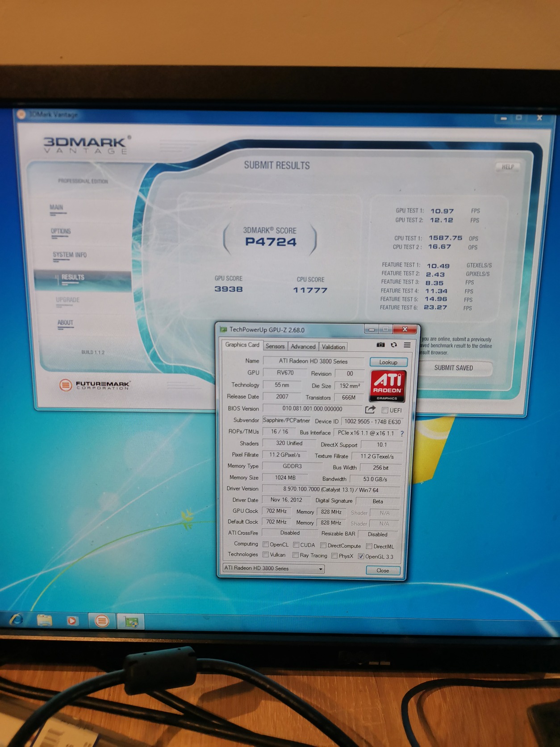Open ABOUT in the 3DMark sidebar
Screen dimensions: 560x747
[x=65, y=323]
